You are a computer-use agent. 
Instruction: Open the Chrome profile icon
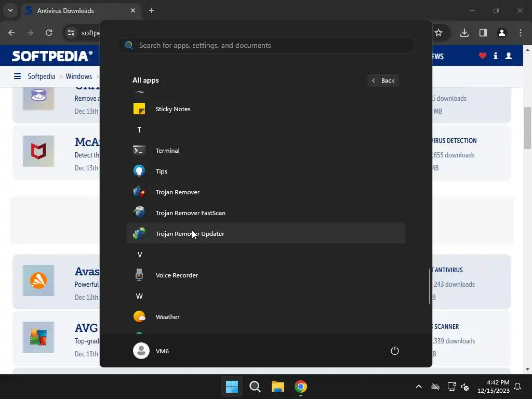coord(502,33)
